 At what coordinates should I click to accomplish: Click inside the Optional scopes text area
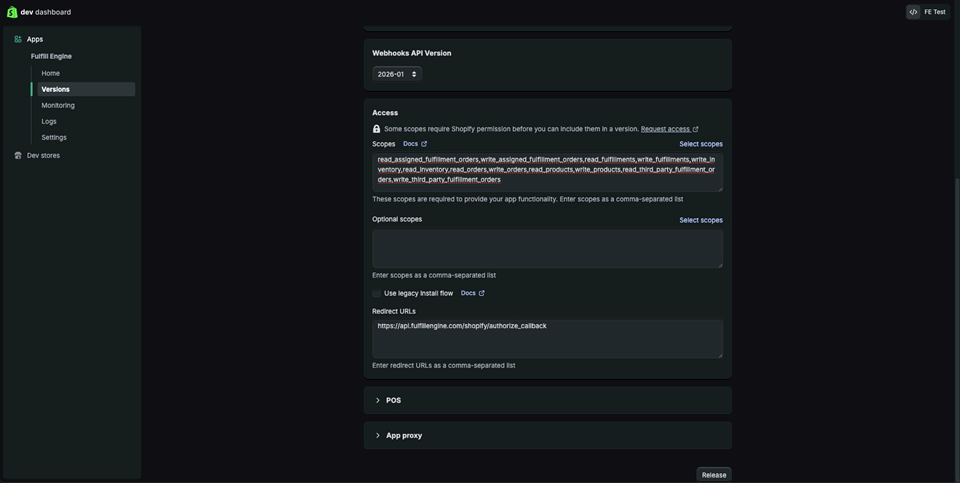(x=547, y=249)
